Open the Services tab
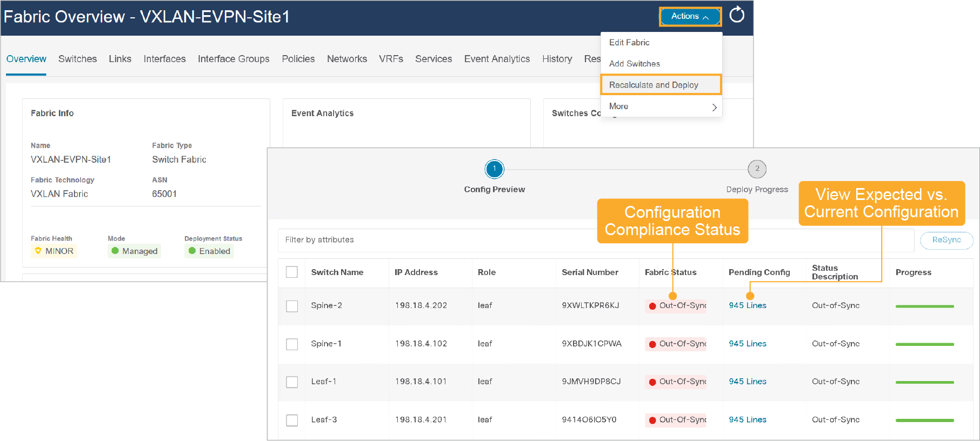 pyautogui.click(x=434, y=59)
